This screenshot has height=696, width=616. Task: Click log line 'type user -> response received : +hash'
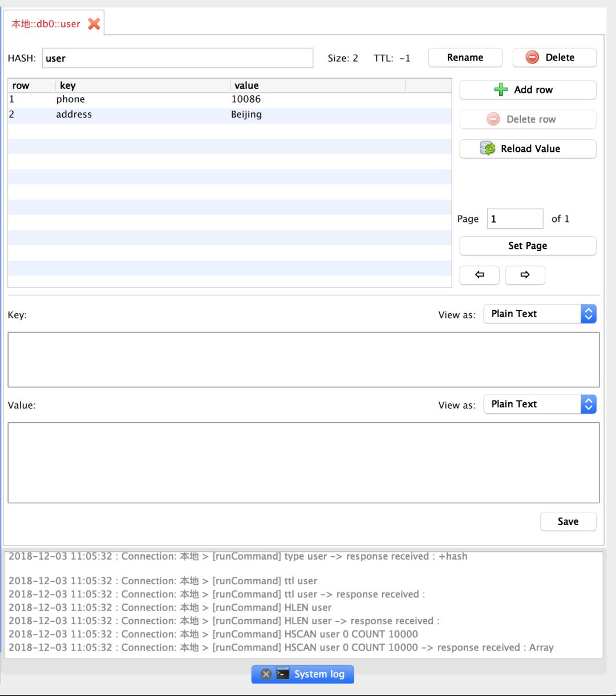click(x=238, y=556)
